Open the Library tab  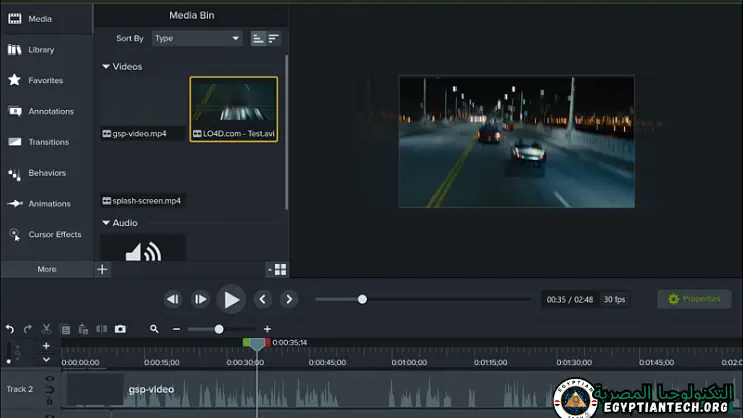[46, 50]
